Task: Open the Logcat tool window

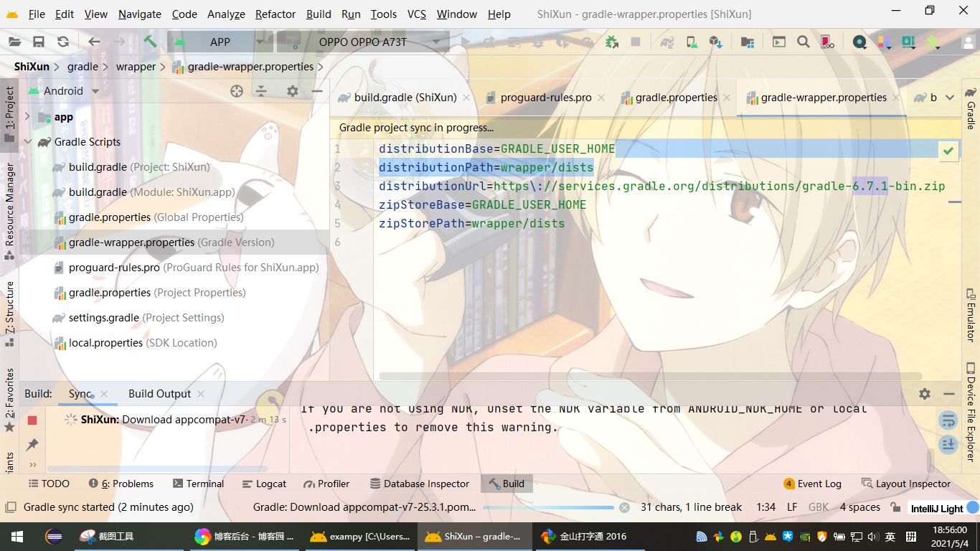Action: point(264,484)
